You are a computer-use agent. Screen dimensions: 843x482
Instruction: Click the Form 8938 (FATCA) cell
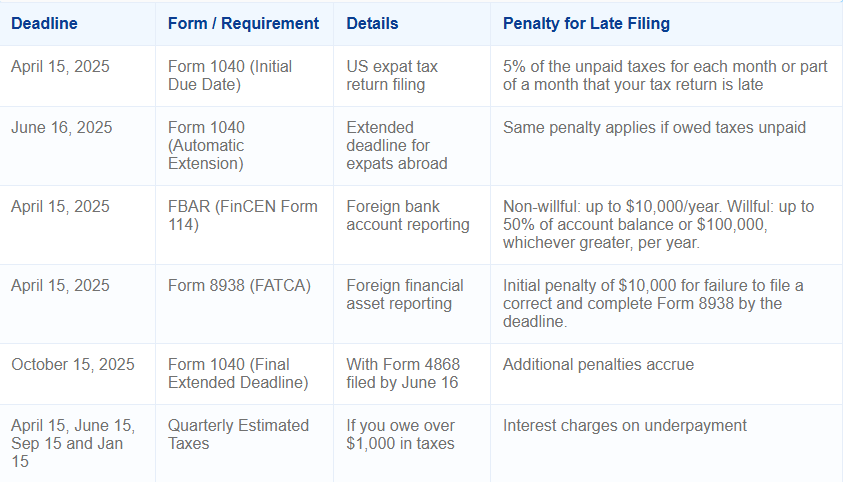(239, 286)
